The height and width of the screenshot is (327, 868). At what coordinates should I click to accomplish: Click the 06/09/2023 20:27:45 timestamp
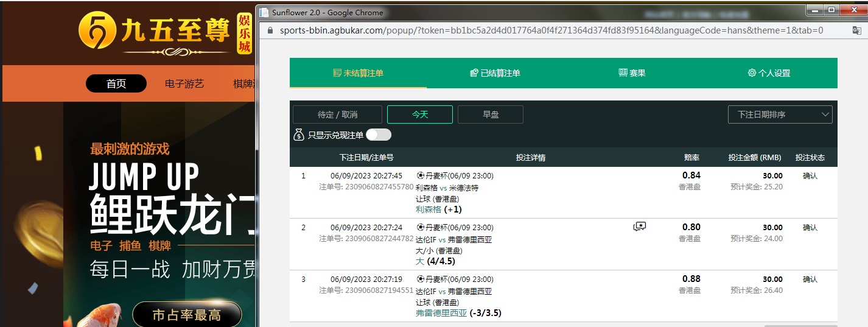click(366, 176)
